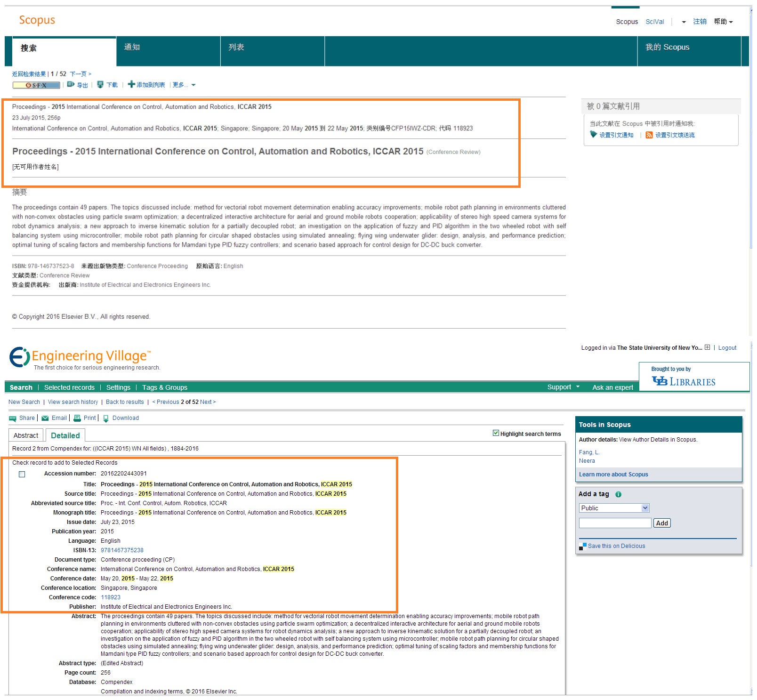Image resolution: width=757 pixels, height=700 pixels.
Task: Click the Share icon in Engineering Village
Action: 13,418
